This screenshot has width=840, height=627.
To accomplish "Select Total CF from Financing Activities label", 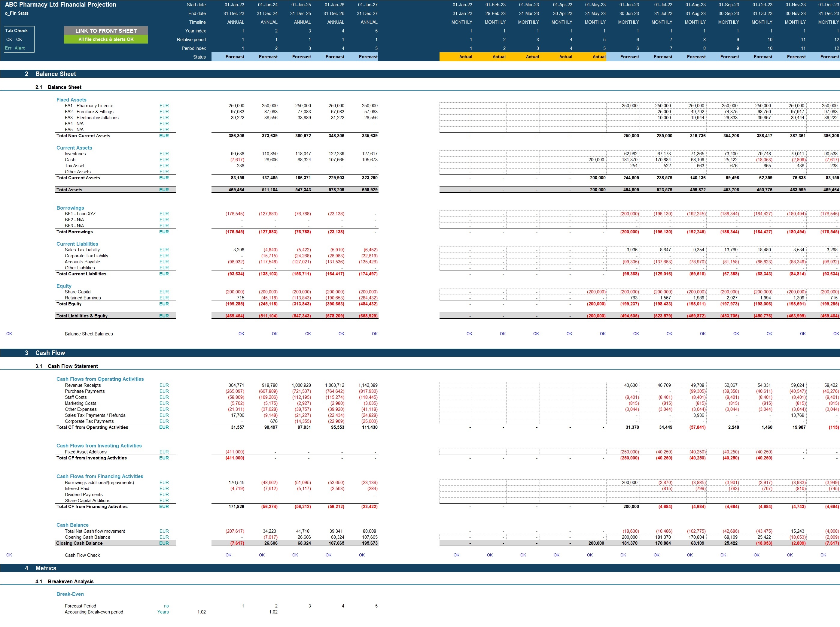I will (x=92, y=507).
